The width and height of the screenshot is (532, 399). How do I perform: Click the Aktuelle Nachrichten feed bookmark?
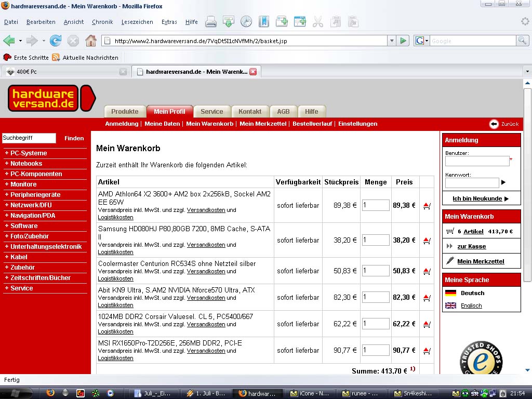85,58
